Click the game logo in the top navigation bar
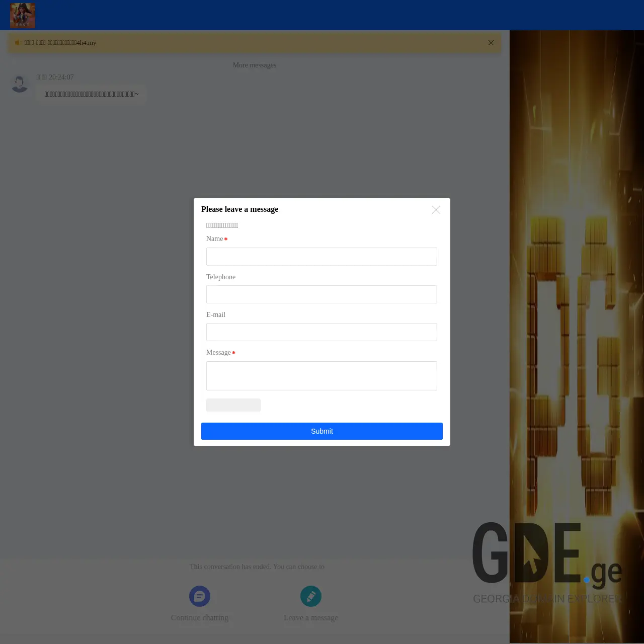Viewport: 644px width, 644px height. tap(22, 15)
